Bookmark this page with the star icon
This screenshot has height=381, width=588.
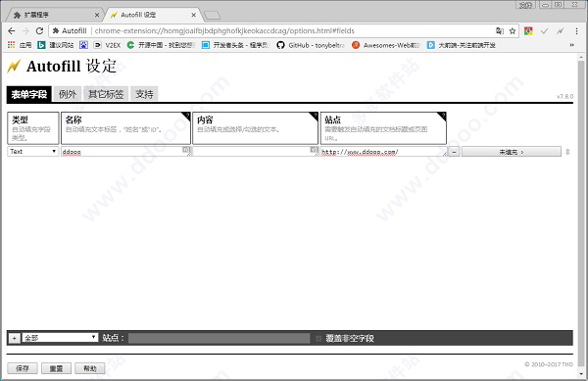coord(513,31)
